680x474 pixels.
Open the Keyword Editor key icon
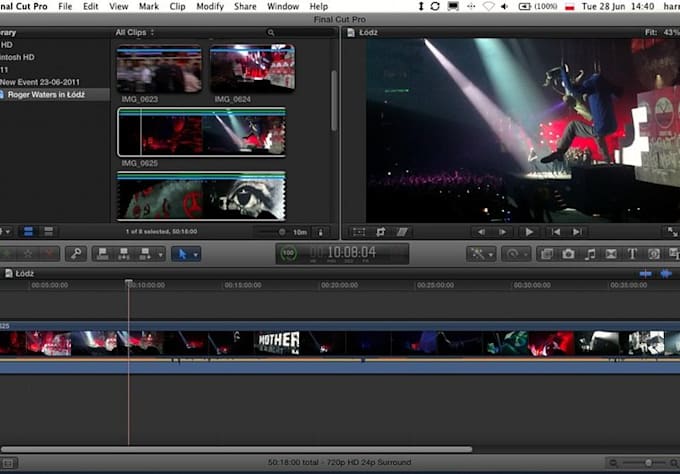coord(76,254)
